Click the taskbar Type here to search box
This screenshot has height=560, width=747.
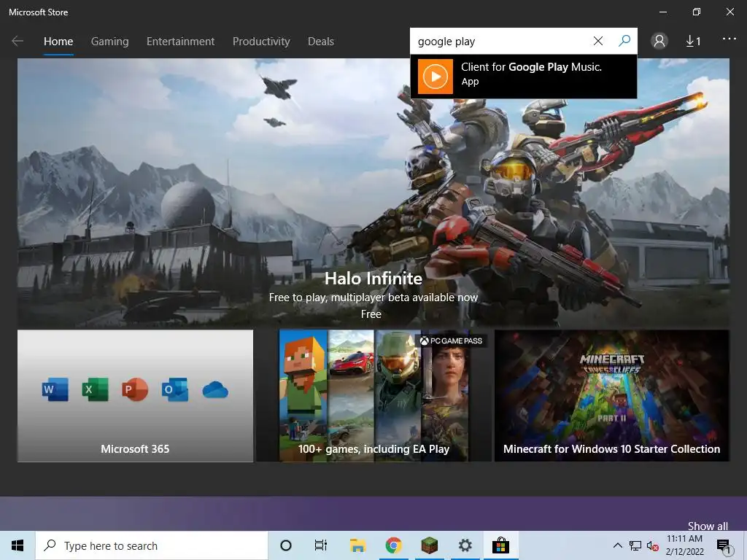click(x=152, y=545)
